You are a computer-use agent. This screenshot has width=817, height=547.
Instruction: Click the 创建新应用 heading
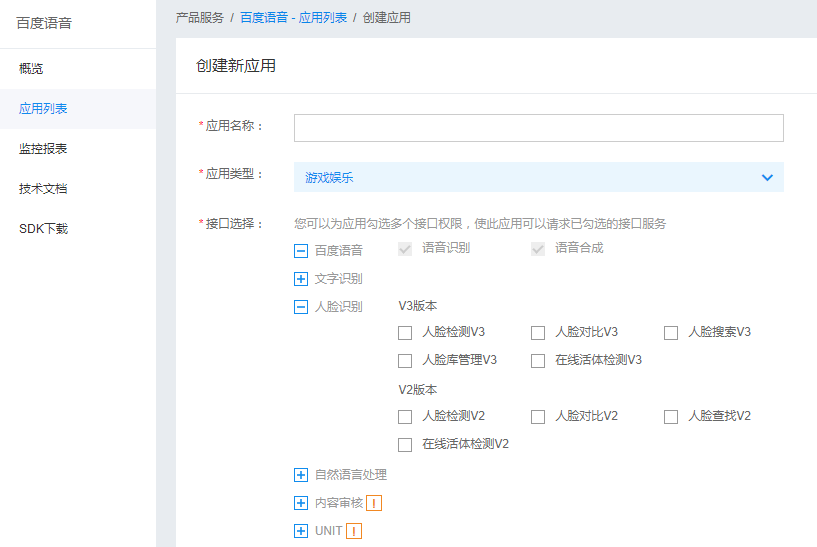click(236, 66)
